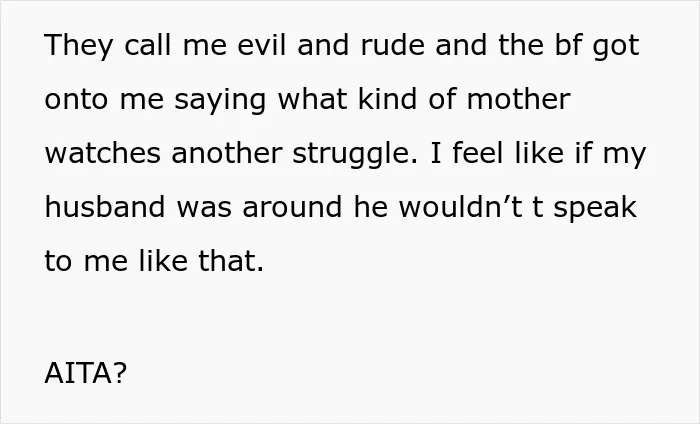Image resolution: width=700 pixels, height=424 pixels.
Task: Click the word "that." ending the paragraph
Action: pos(231,261)
